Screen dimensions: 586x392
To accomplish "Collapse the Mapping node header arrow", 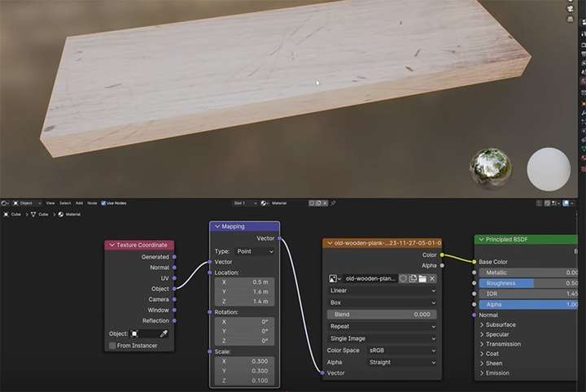I will pos(217,226).
